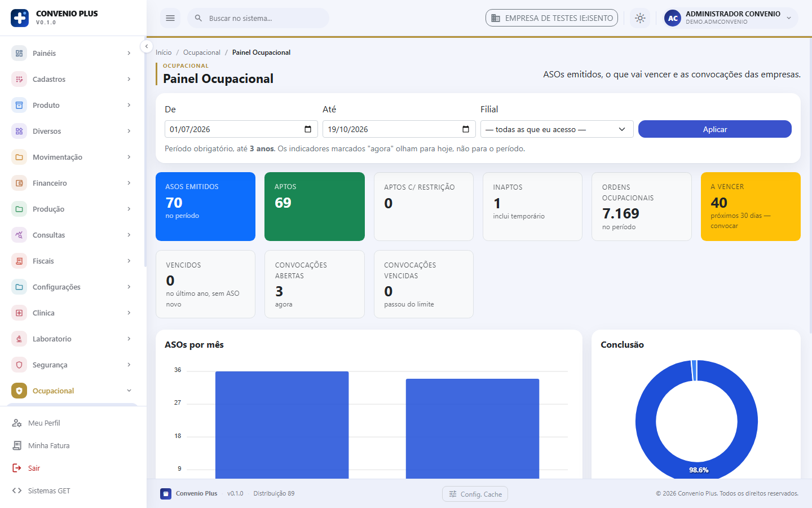Viewport: 812px width, 508px height.
Task: Click the Produto sidebar icon
Action: (x=19, y=105)
